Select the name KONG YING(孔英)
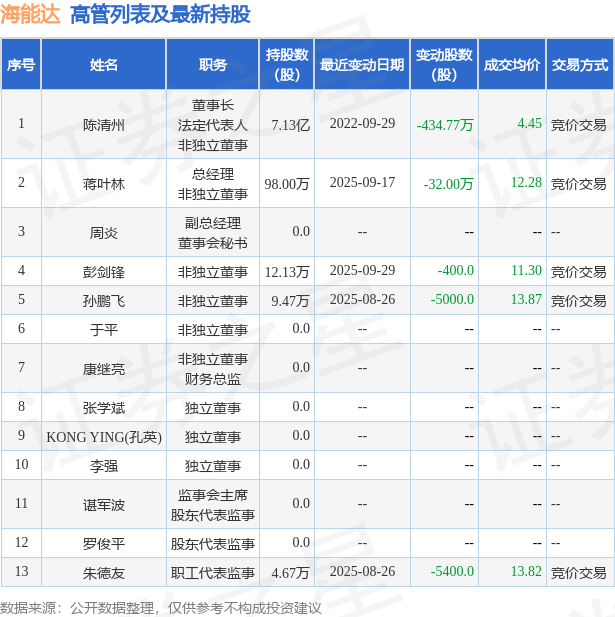Screen dimensions: 615x617 point(104,437)
